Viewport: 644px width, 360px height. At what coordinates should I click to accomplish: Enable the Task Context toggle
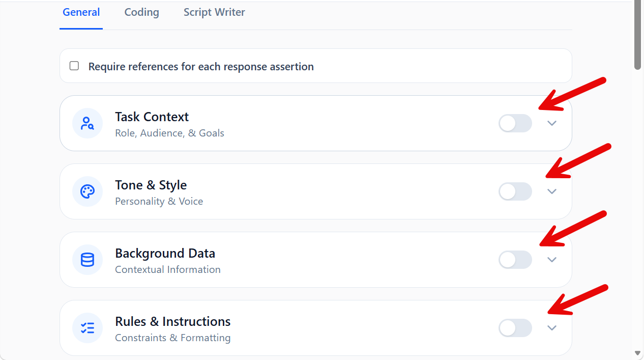tap(515, 123)
